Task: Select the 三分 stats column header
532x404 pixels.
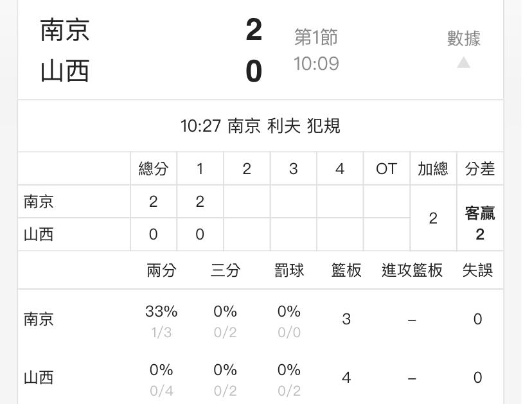Action: pyautogui.click(x=226, y=270)
